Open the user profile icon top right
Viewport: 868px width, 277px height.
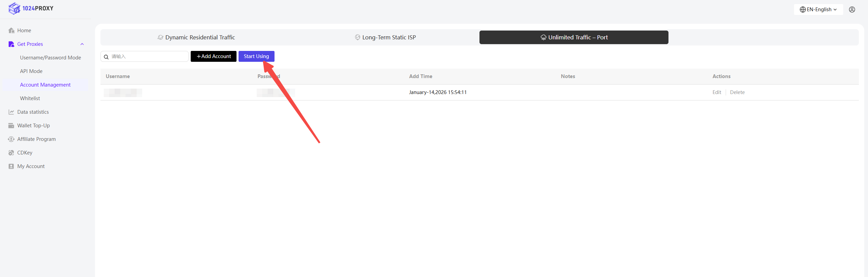pos(852,10)
